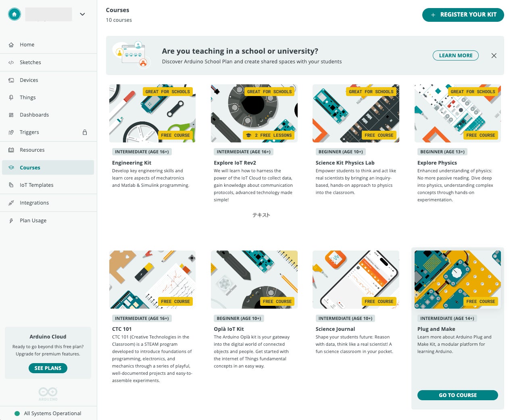Click the lock icon beside Triggers
The image size is (511, 420).
(x=85, y=132)
